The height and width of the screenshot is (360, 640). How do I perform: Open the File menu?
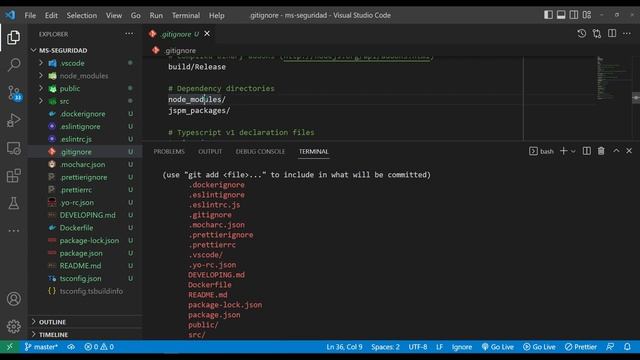click(30, 16)
